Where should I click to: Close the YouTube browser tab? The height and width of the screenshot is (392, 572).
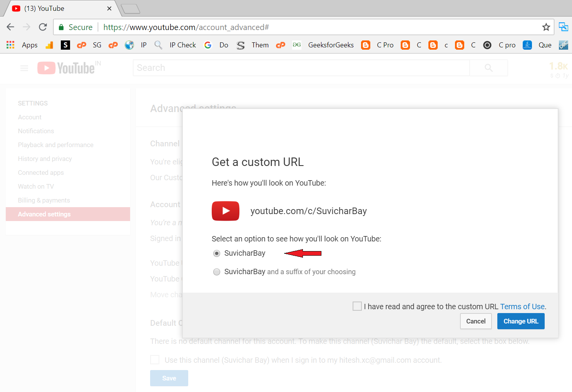[109, 8]
